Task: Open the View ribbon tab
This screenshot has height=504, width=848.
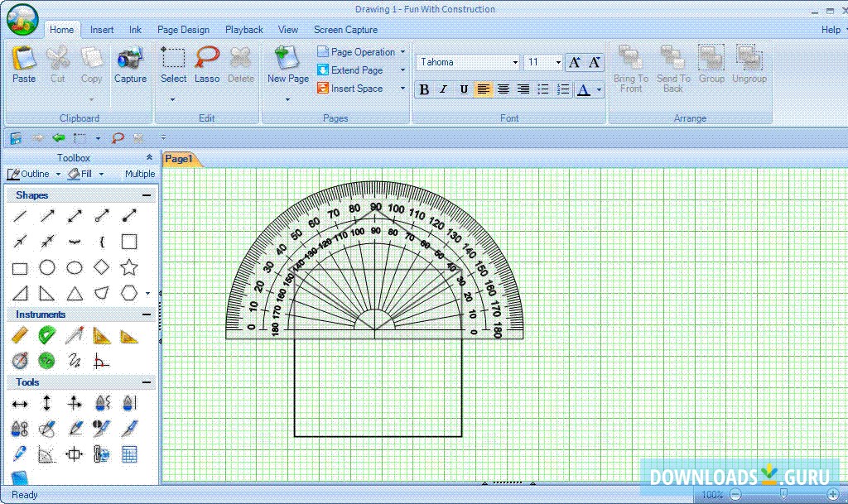Action: pos(287,30)
